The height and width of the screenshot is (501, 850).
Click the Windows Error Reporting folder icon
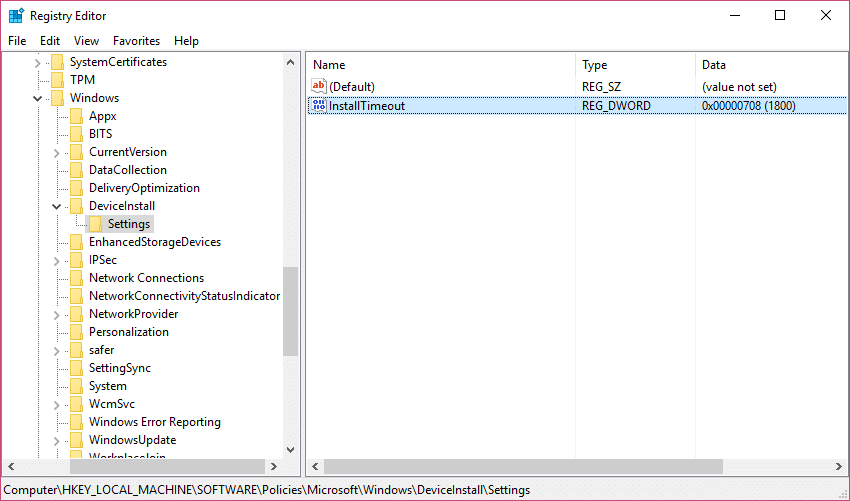pos(76,422)
